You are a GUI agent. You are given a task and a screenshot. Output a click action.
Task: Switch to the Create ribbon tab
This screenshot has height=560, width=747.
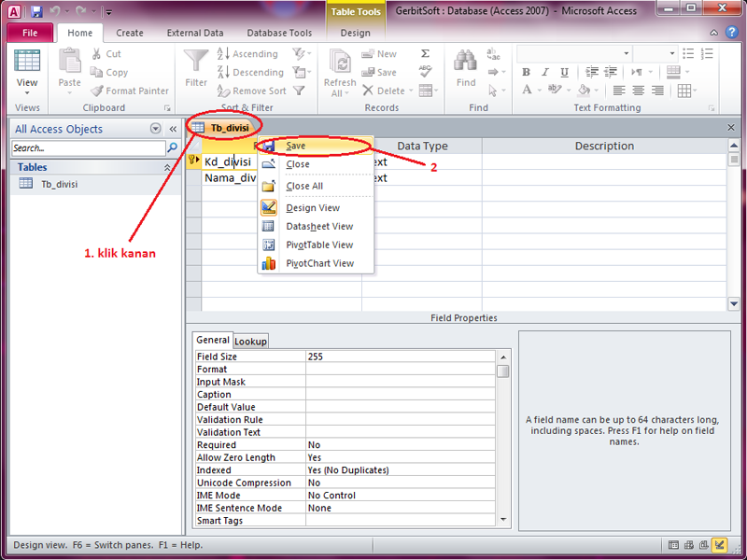pyautogui.click(x=129, y=32)
